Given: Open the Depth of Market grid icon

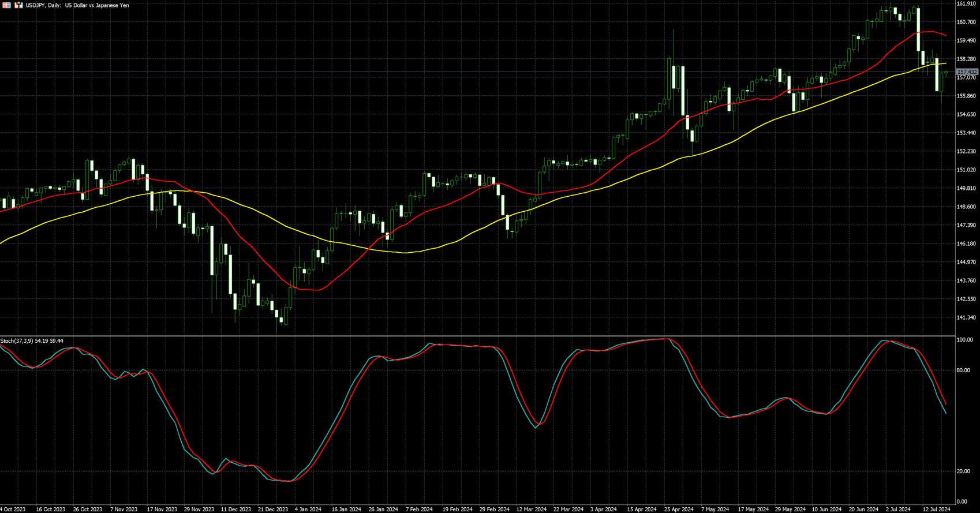Looking at the screenshot, I should [x=7, y=5].
